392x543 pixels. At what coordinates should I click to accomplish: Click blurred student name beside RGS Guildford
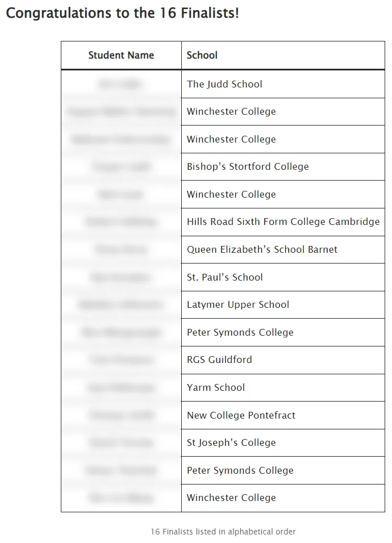121,360
